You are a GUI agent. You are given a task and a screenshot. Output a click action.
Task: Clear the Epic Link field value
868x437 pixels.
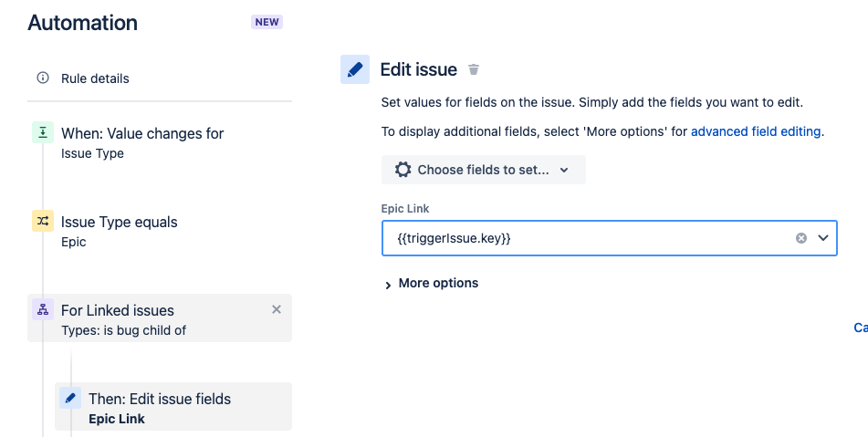pos(801,238)
